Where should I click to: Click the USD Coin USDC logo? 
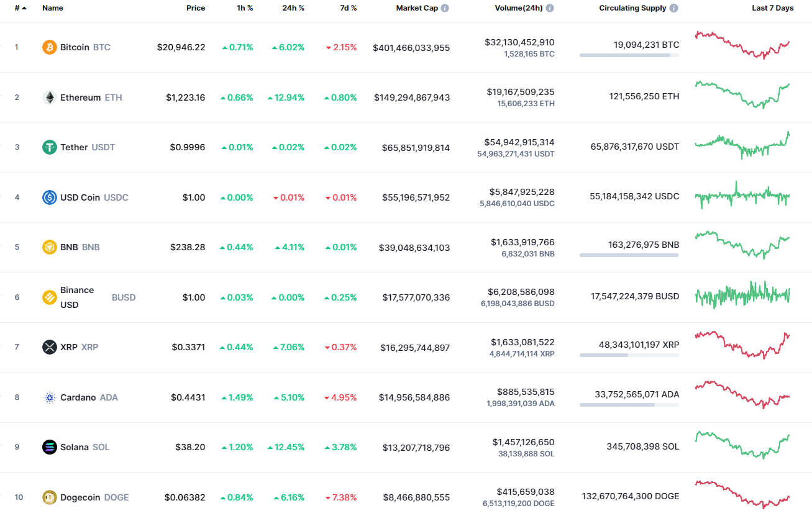tap(49, 197)
